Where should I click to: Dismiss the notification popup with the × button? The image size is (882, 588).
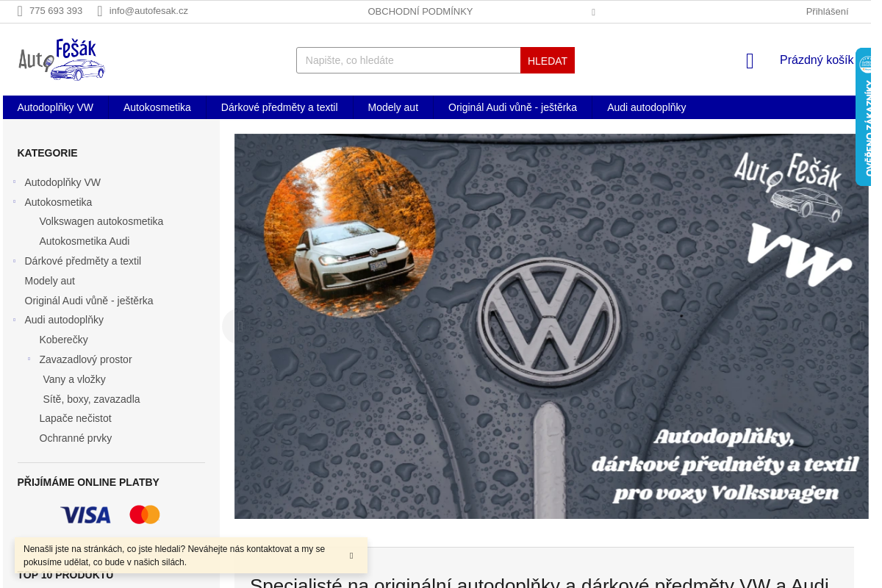[x=351, y=556]
